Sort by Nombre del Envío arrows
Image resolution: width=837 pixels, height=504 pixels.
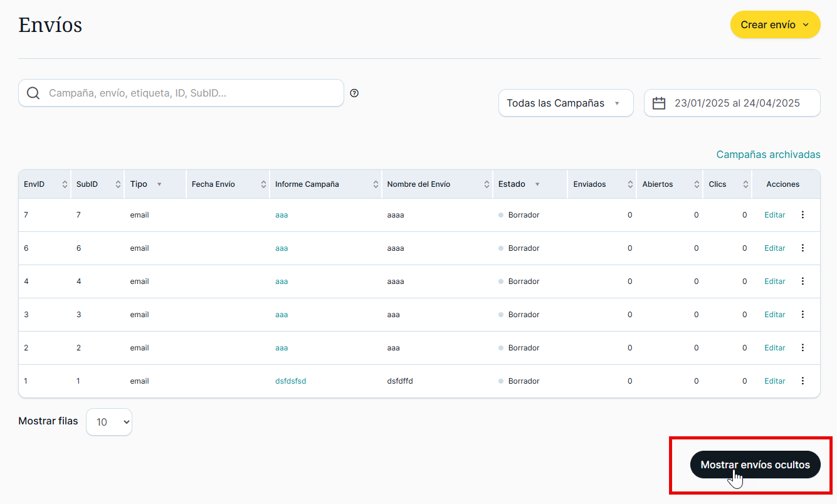click(487, 184)
